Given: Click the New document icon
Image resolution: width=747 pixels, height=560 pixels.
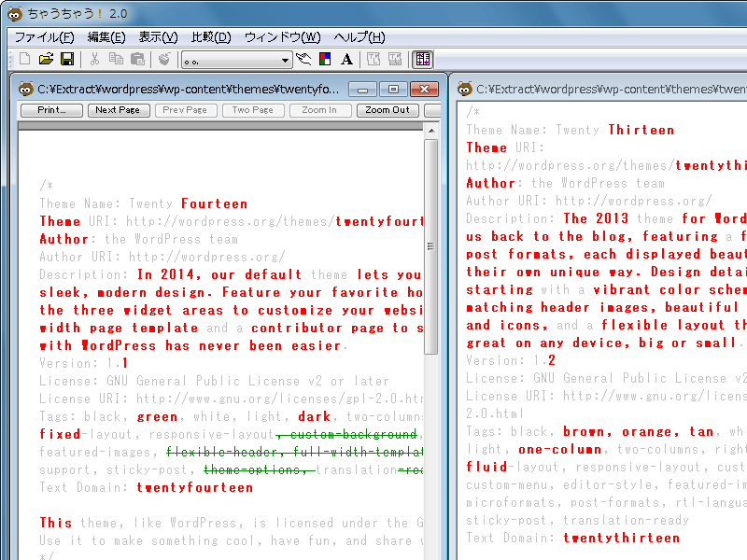Looking at the screenshot, I should point(24,59).
